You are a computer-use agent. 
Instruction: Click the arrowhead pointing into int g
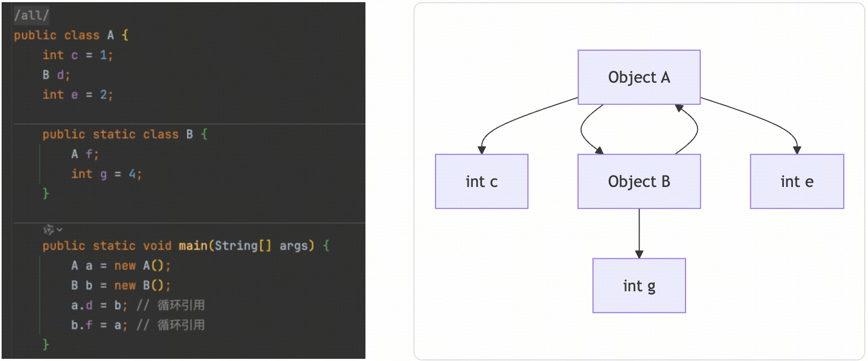639,255
